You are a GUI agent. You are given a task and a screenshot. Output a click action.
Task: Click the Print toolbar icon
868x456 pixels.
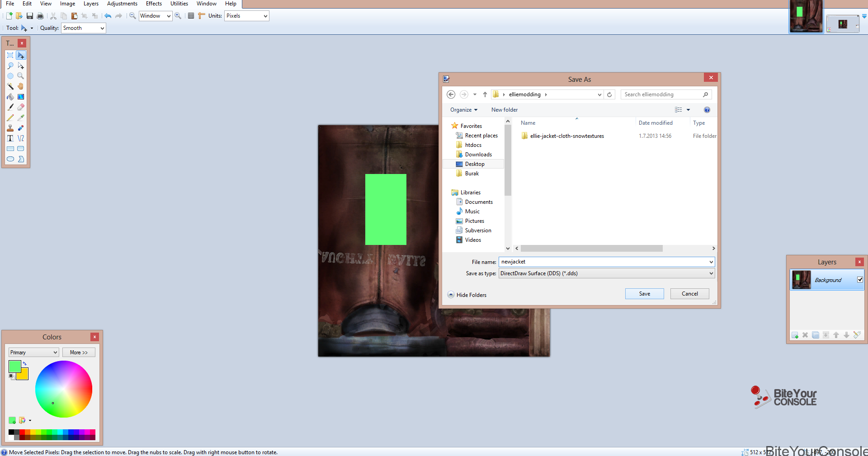[x=40, y=16]
